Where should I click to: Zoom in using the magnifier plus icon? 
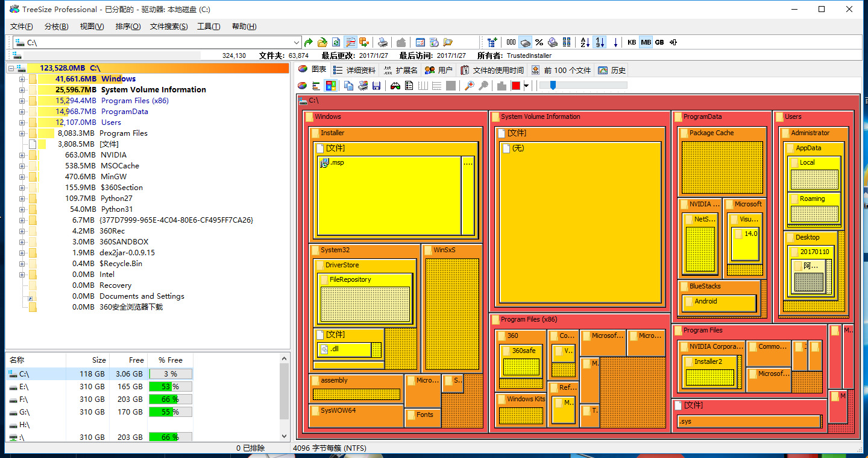(x=470, y=86)
